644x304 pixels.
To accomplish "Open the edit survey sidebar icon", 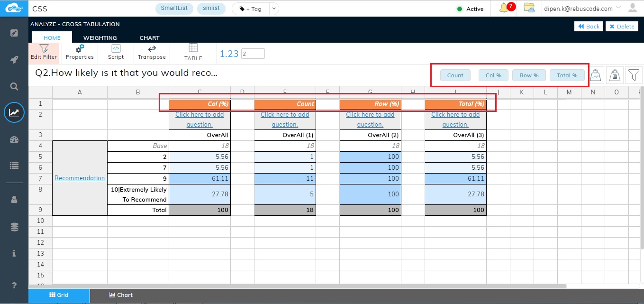I will [14, 33].
